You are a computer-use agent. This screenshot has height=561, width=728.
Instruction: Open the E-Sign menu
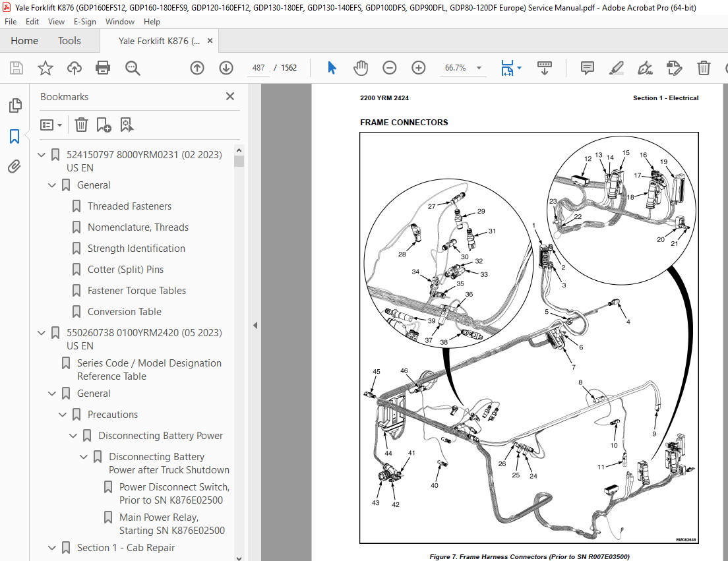click(x=85, y=21)
